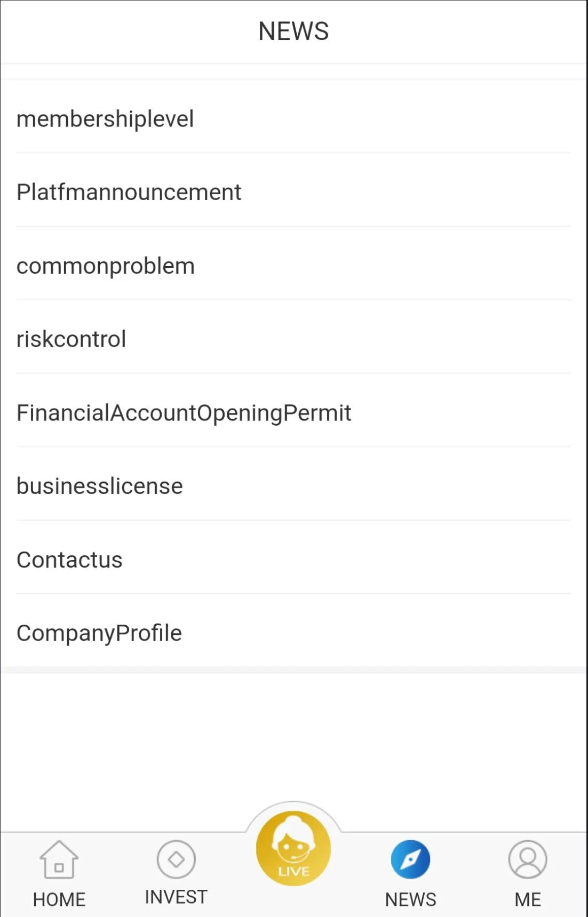Click the NEWS page header title
The width and height of the screenshot is (588, 917).
[x=293, y=31]
